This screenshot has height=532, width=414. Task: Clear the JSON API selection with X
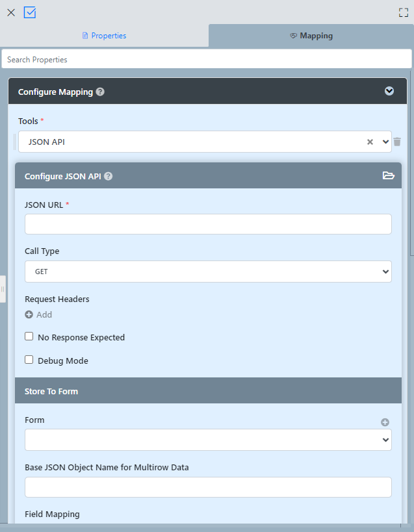pyautogui.click(x=370, y=142)
